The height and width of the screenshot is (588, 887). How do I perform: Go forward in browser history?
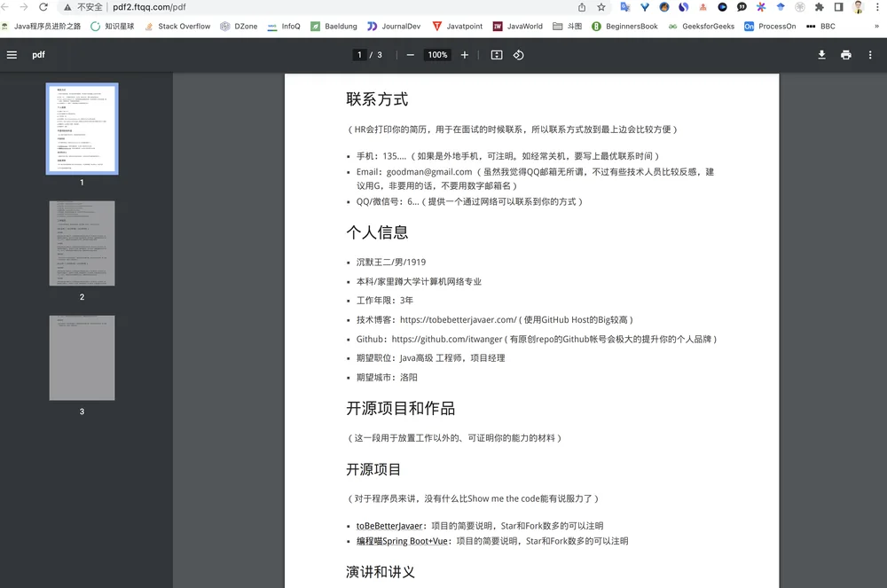[23, 7]
